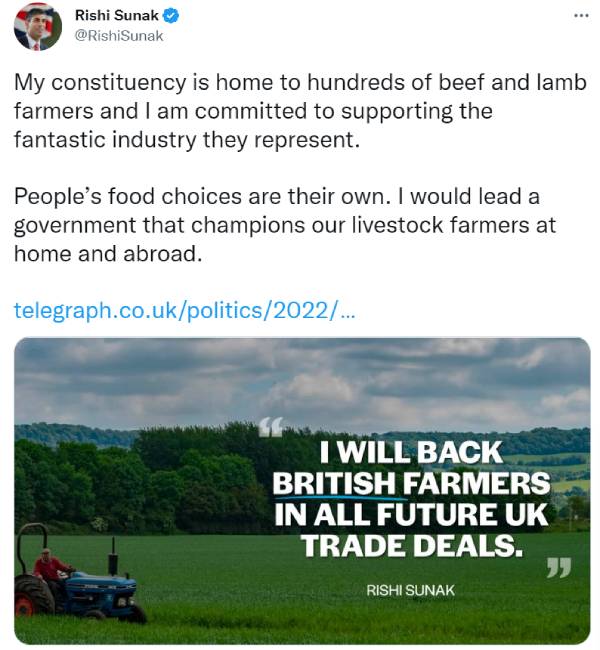Click the @RishiSunak handle
Screen dimensions: 600x650
tap(118, 36)
